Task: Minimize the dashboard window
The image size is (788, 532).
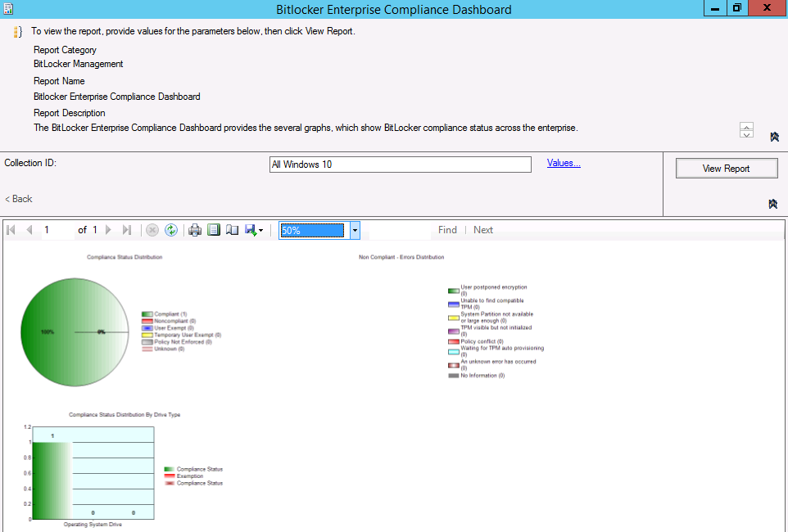Action: tap(714, 8)
